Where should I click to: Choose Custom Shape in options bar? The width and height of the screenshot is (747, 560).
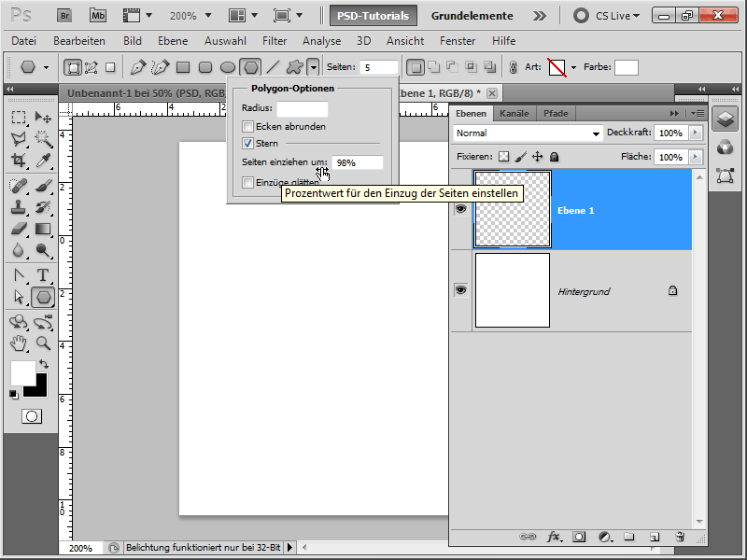[x=295, y=67]
